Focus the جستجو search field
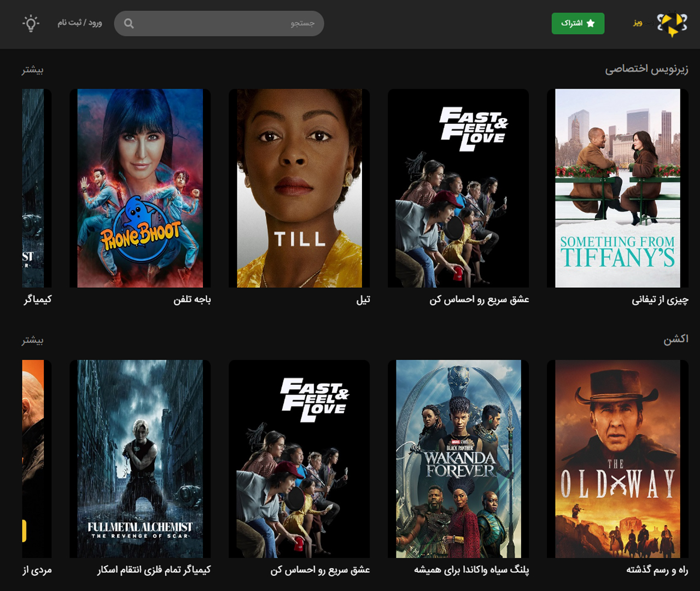This screenshot has width=700, height=591. click(x=219, y=24)
